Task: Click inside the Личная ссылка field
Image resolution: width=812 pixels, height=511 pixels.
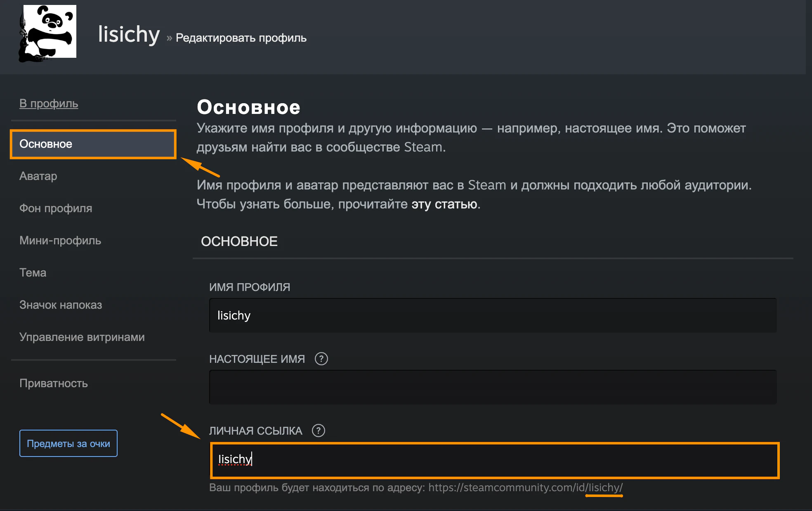Action: click(x=495, y=460)
